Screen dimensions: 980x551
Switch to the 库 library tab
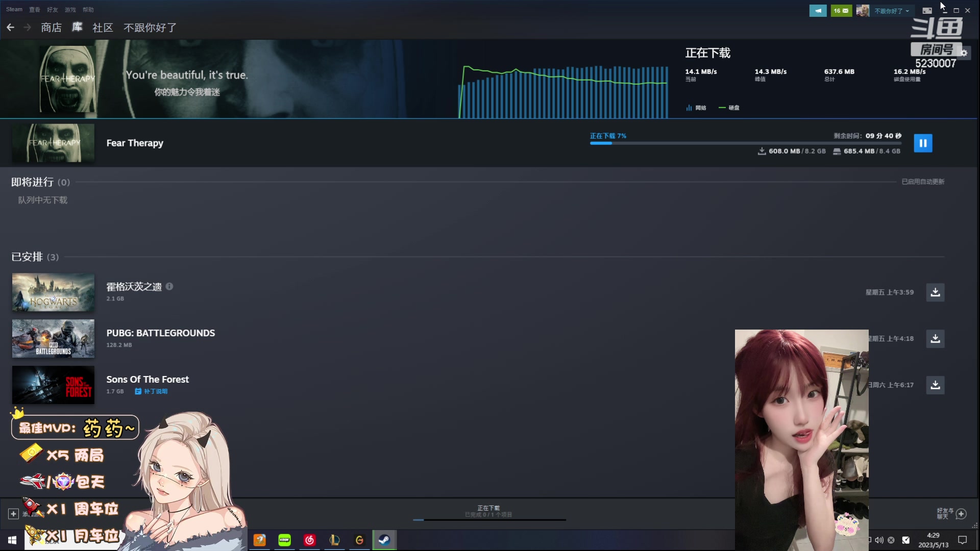pyautogui.click(x=77, y=27)
